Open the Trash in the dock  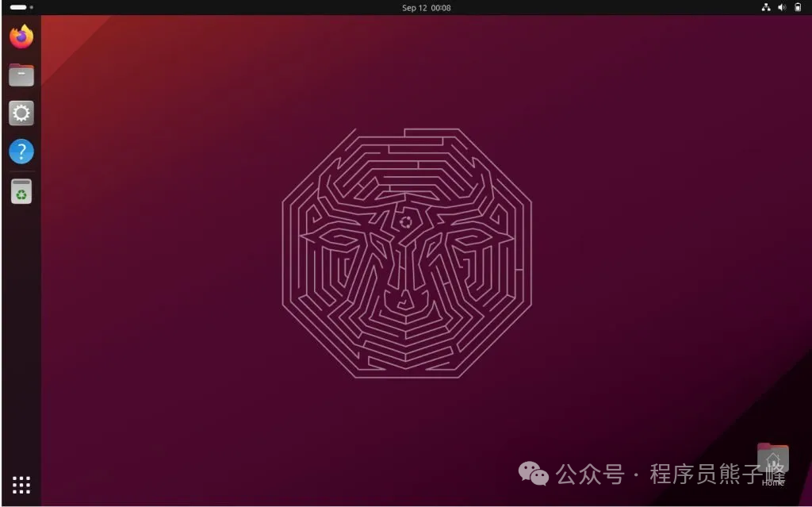pos(21,191)
